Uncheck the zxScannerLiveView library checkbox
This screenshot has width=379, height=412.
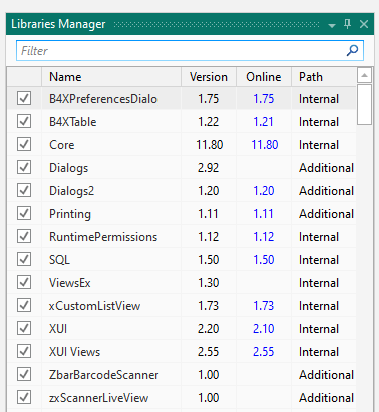(x=24, y=397)
